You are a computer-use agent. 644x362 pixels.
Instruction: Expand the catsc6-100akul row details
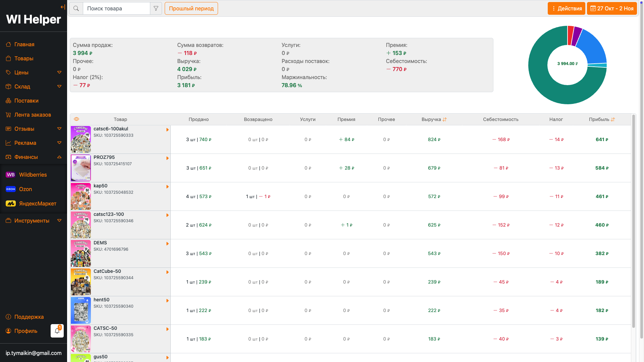pos(167,130)
